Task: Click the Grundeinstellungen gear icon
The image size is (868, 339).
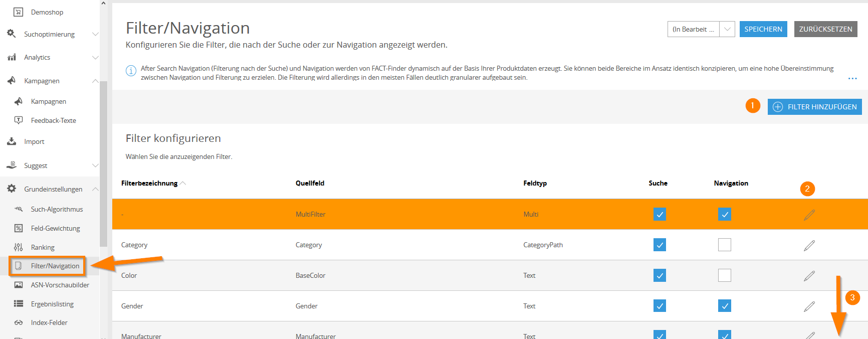Action: pos(12,189)
